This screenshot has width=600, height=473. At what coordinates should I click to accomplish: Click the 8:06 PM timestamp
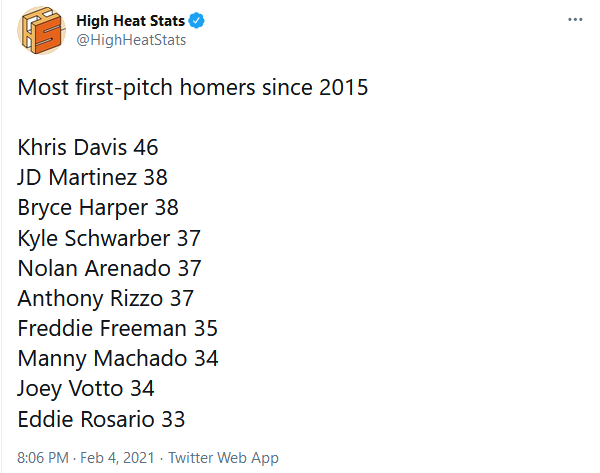[x=43, y=458]
